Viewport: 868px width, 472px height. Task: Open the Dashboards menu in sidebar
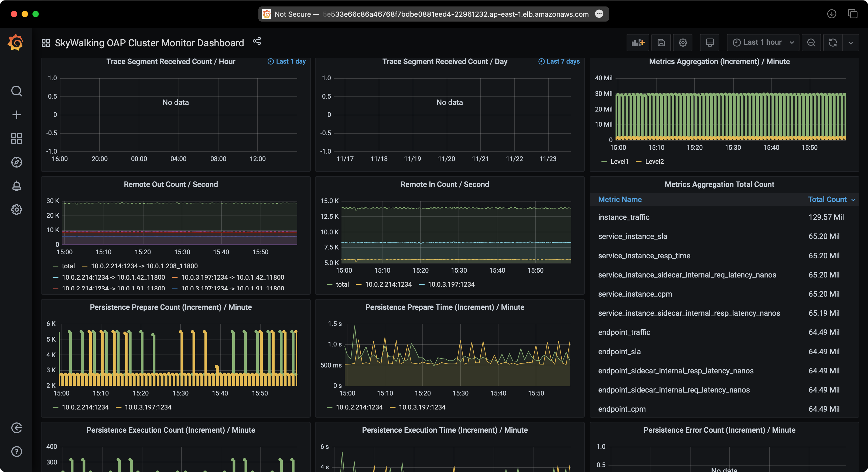(16, 138)
